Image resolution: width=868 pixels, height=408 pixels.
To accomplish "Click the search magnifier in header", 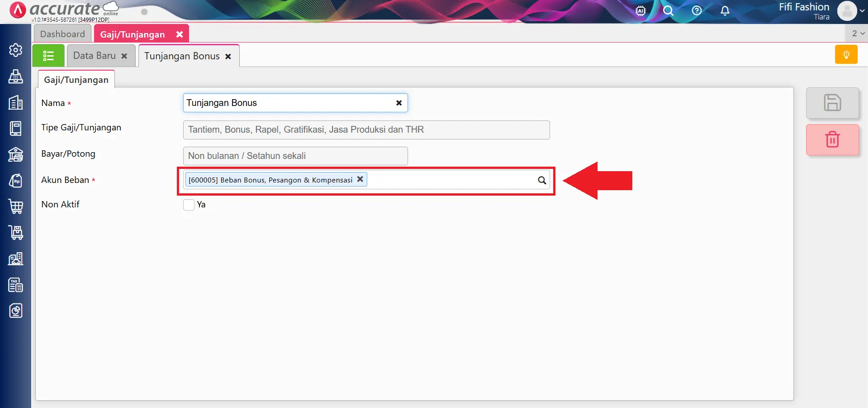I will tap(668, 11).
